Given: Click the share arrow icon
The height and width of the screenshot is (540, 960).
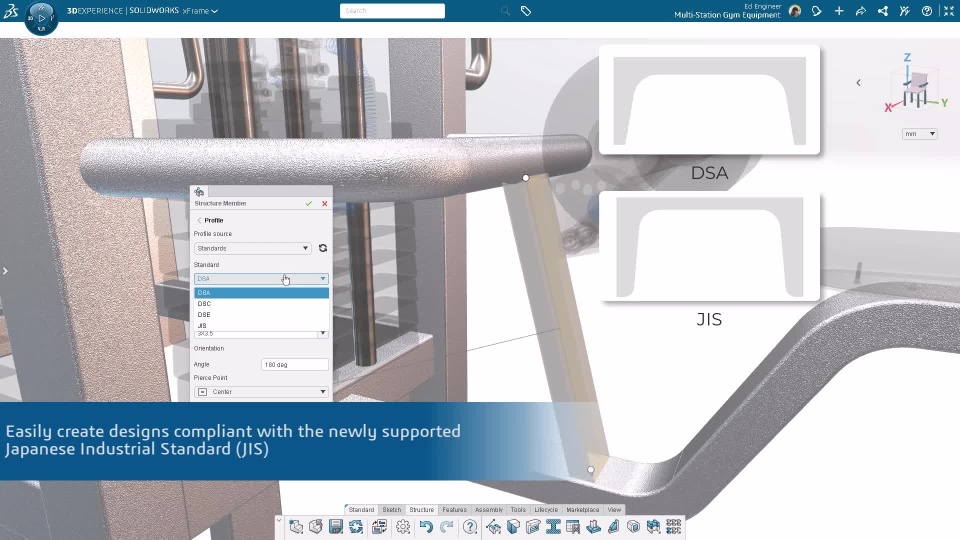Looking at the screenshot, I should coord(860,10).
